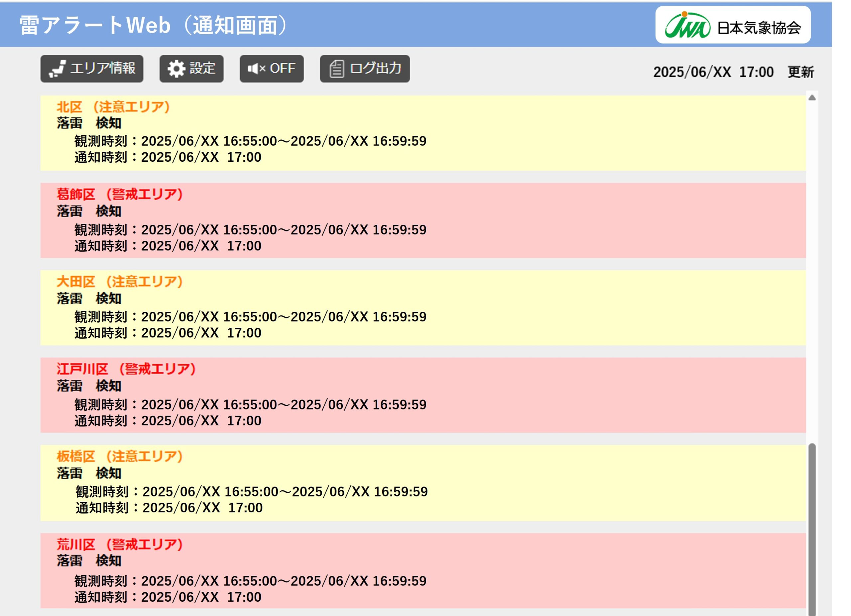Export logs with ログ出力 button
The height and width of the screenshot is (616, 851).
click(365, 69)
